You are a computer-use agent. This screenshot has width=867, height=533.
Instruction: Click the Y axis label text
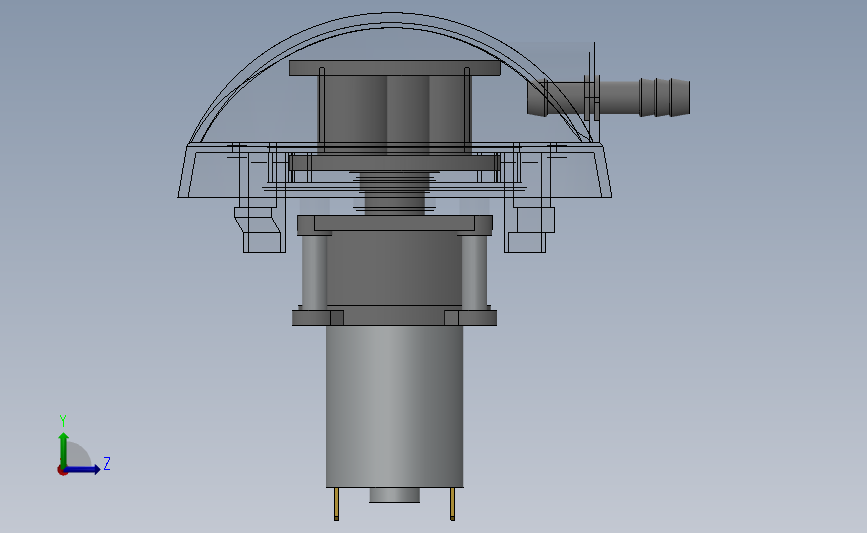point(63,421)
